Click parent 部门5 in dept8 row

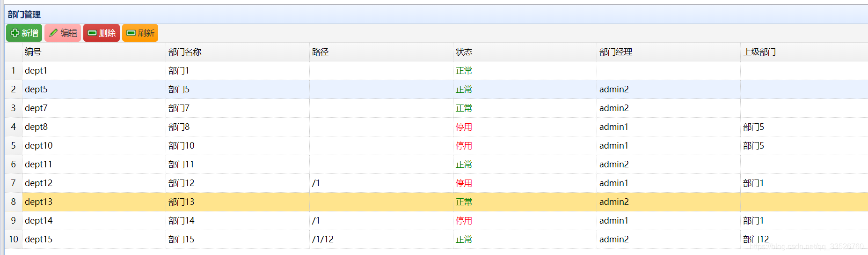pos(753,127)
